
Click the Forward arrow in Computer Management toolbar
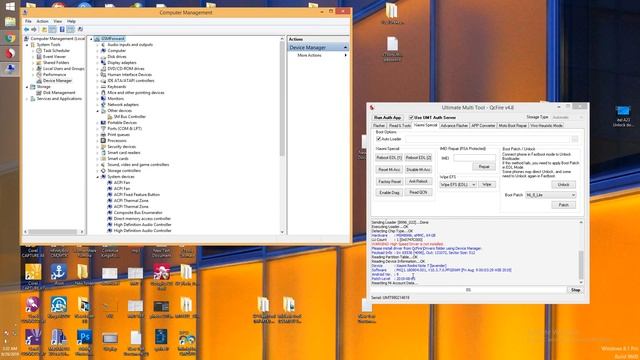[34, 29]
